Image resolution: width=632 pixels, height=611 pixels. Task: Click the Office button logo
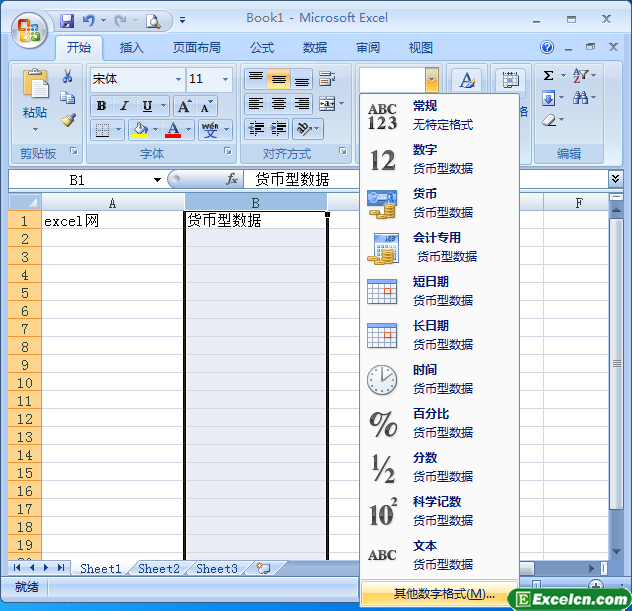pyautogui.click(x=29, y=31)
